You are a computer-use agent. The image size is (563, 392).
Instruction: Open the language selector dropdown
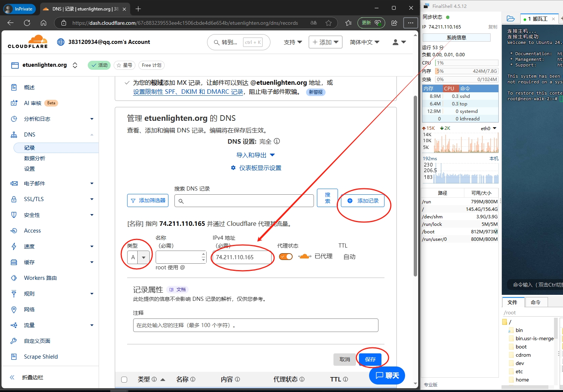pyautogui.click(x=364, y=42)
